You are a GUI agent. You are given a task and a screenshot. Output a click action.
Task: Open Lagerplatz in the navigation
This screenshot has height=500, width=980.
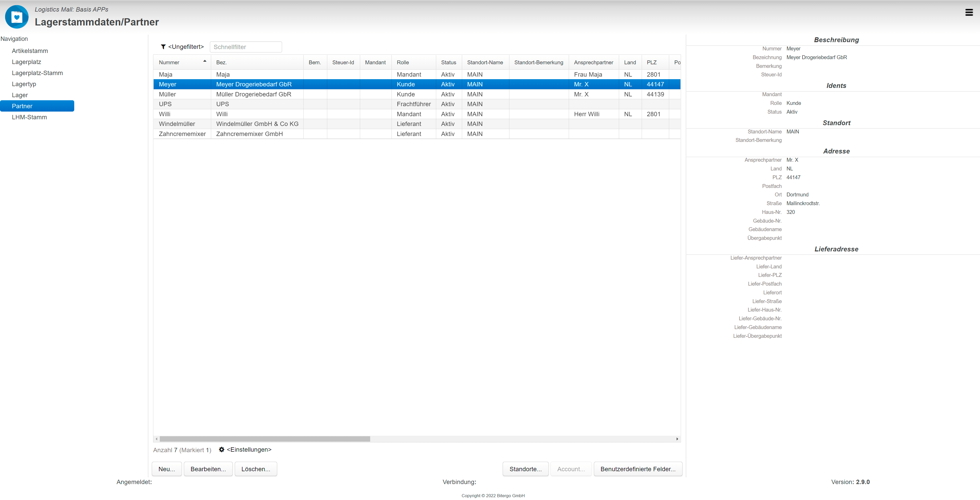26,62
